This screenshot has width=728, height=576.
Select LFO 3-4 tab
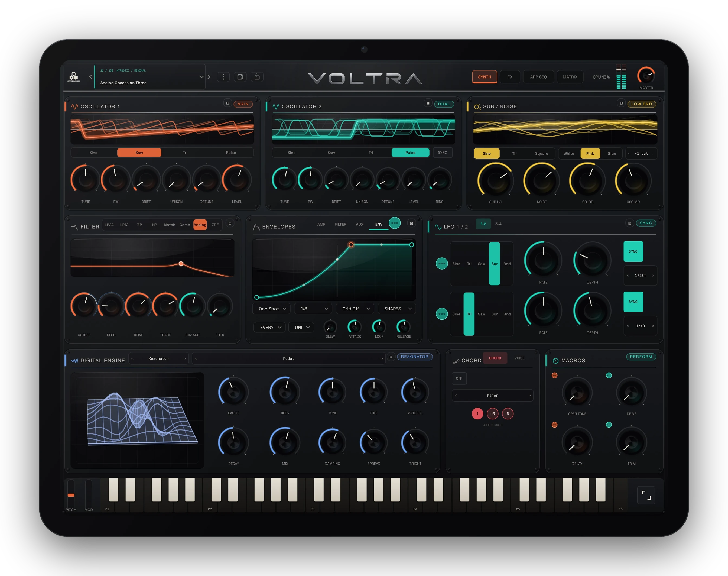point(498,224)
